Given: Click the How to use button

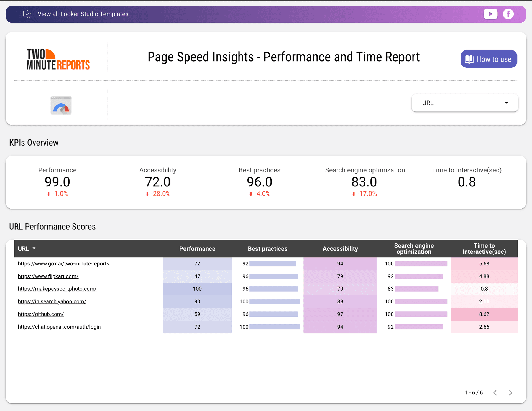Looking at the screenshot, I should [488, 59].
